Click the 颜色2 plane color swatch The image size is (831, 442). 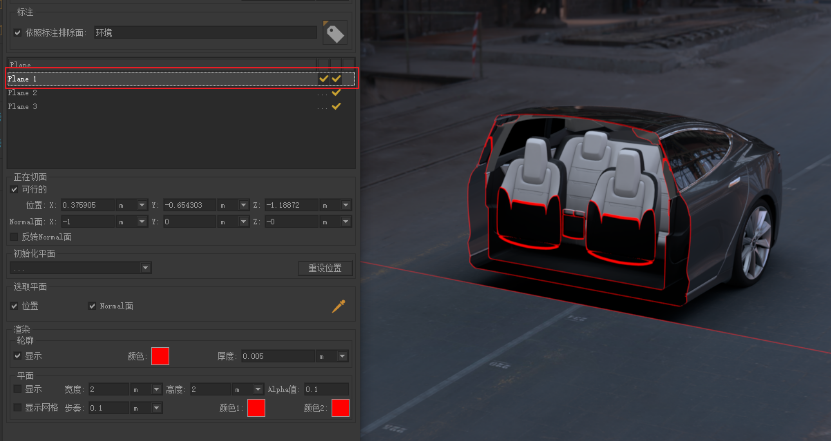coord(340,408)
